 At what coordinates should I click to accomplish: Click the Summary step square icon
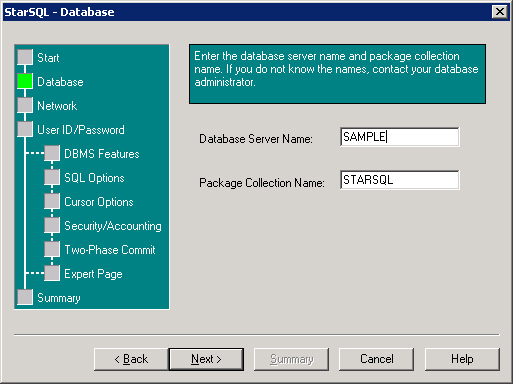pyautogui.click(x=25, y=297)
